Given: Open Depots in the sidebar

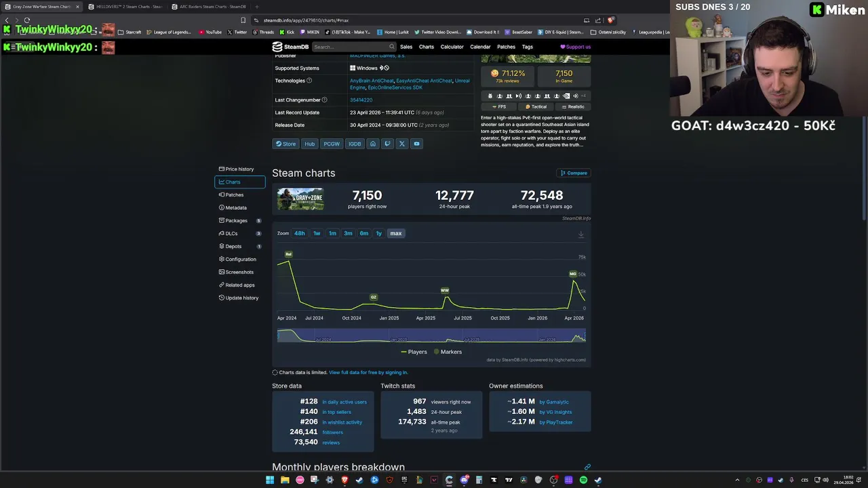Looking at the screenshot, I should (239, 246).
